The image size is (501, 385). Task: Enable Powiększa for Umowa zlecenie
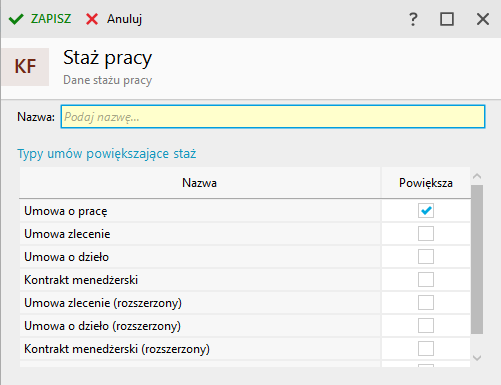(426, 234)
